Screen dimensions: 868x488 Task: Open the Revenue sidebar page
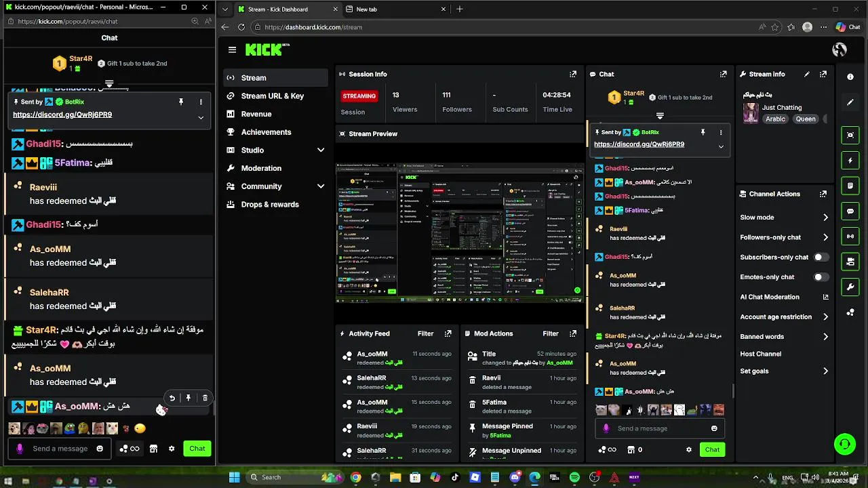[277, 114]
